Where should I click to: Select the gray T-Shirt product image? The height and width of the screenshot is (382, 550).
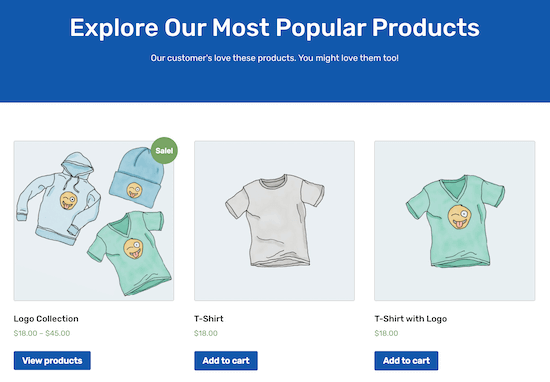[x=274, y=221]
